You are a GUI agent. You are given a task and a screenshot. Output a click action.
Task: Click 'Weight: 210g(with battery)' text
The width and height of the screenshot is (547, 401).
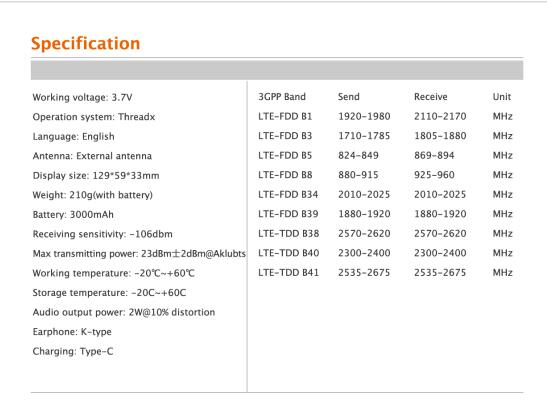[x=93, y=195]
